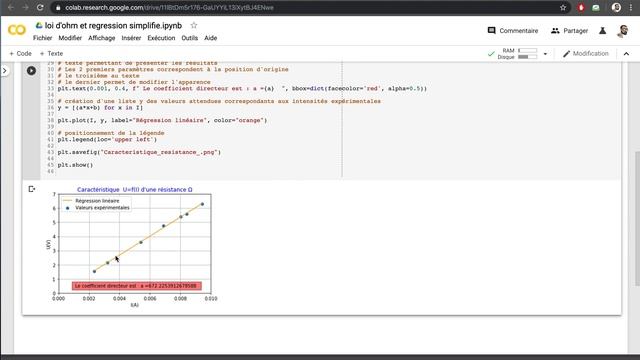
Task: Open the Commentaire comments panel
Action: coord(513,31)
